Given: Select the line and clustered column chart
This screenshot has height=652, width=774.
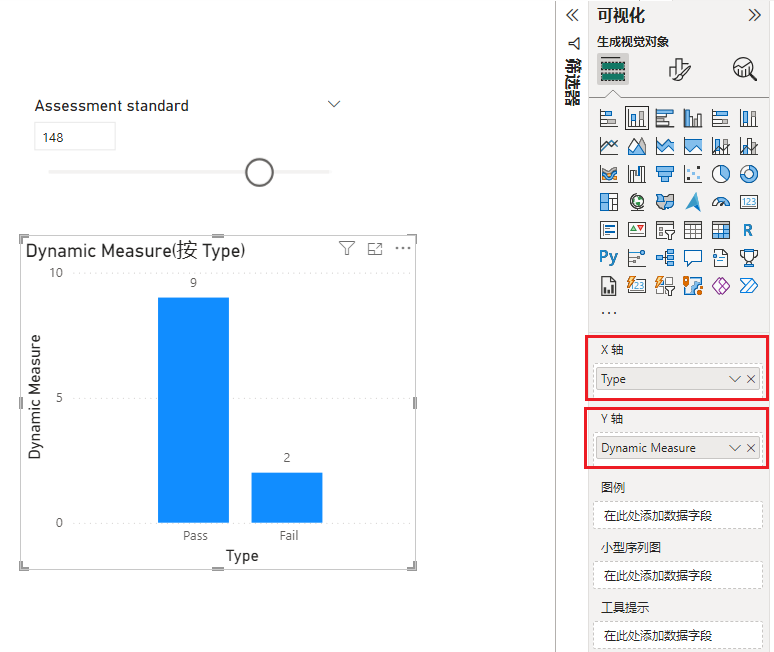Looking at the screenshot, I should 749,146.
